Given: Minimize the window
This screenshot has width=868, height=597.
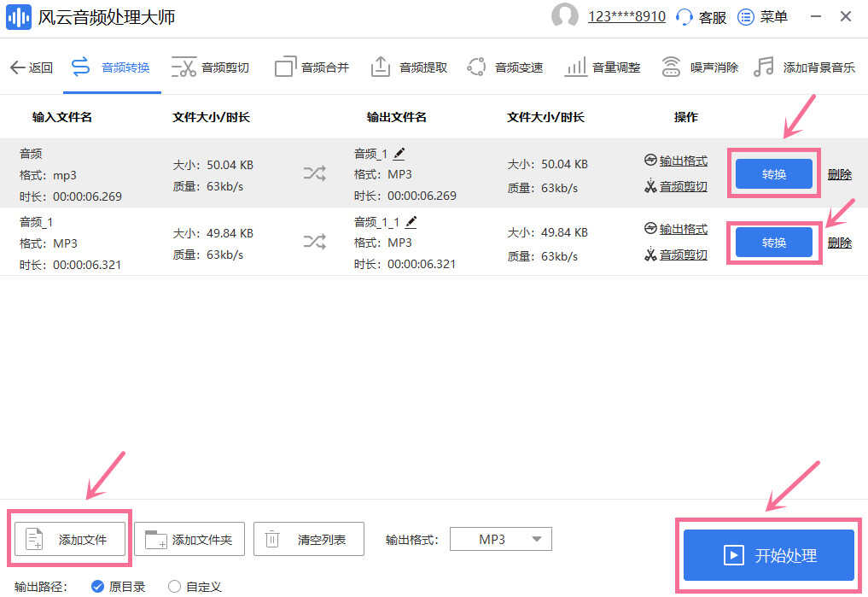Looking at the screenshot, I should pyautogui.click(x=815, y=16).
